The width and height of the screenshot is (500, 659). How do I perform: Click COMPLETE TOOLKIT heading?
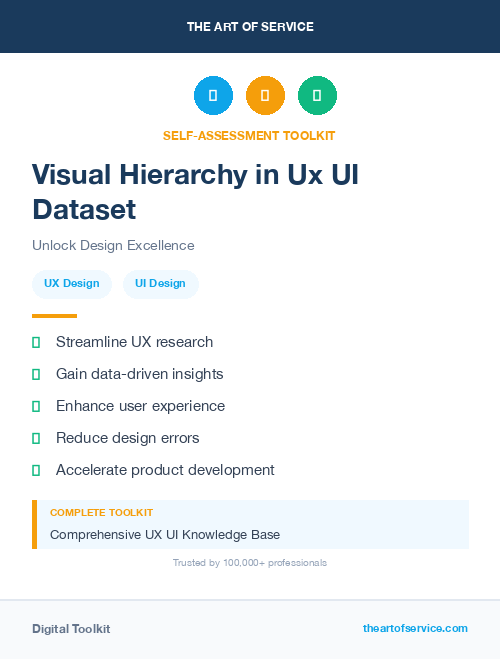102,513
